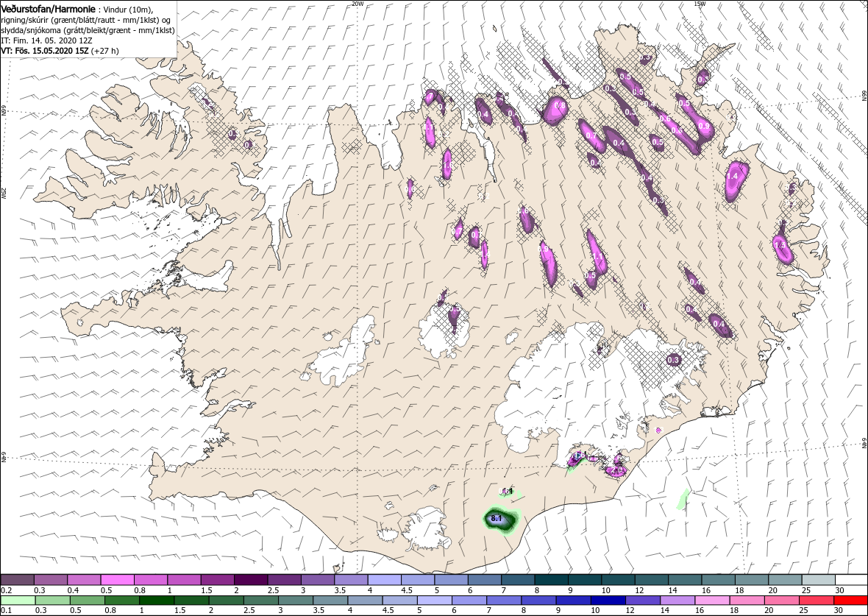
Task: Select the white swatch labeled 30 in the upper legend row
Action: (x=851, y=579)
